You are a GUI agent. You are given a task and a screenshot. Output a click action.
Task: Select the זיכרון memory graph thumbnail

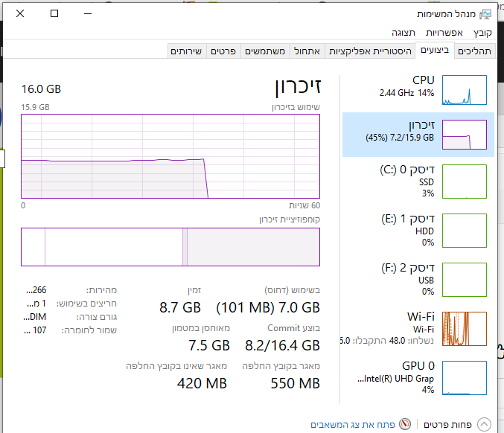tap(464, 135)
